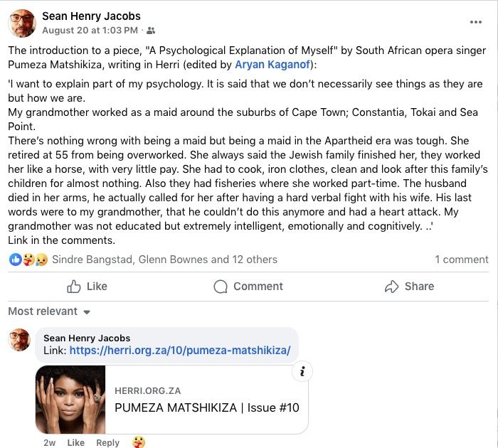The width and height of the screenshot is (498, 448).
Task: Click the post reaction emoji cluster
Action: 28,260
